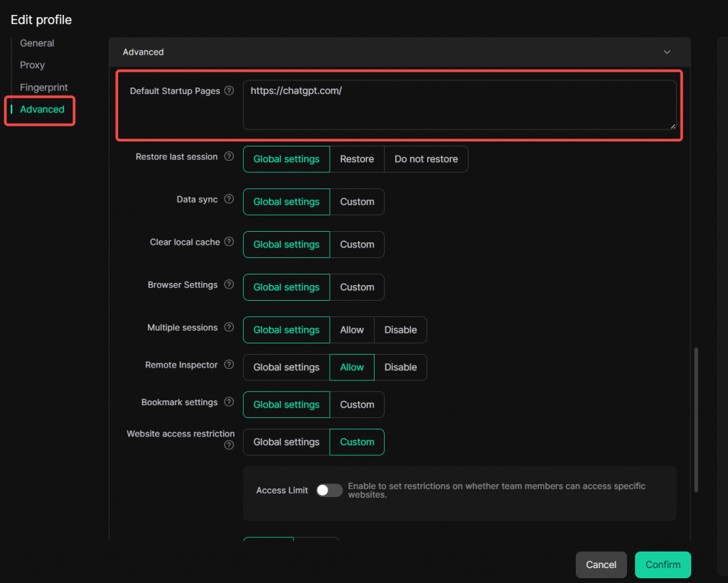This screenshot has height=583, width=728.
Task: Show help icon for Restore last session
Action: (x=229, y=156)
